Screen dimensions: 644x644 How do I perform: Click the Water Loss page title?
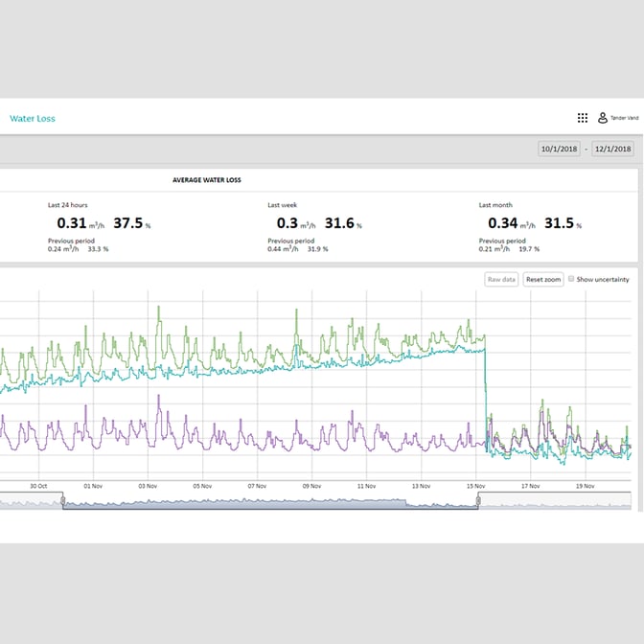tap(33, 119)
